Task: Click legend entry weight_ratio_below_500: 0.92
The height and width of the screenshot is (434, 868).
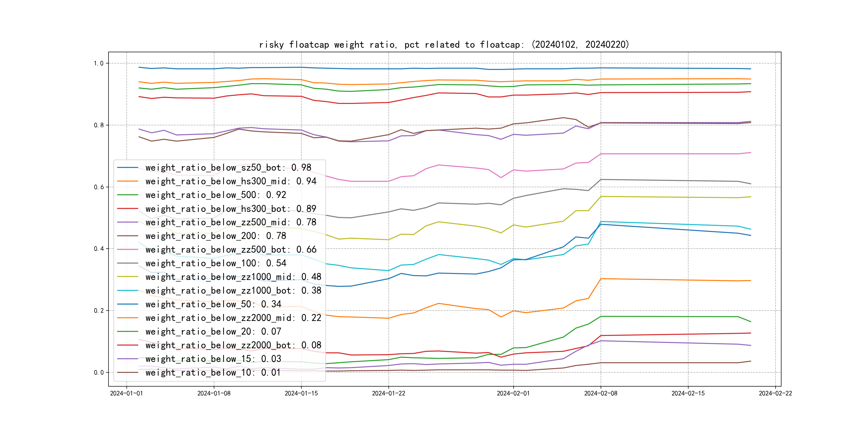Action: coord(216,195)
